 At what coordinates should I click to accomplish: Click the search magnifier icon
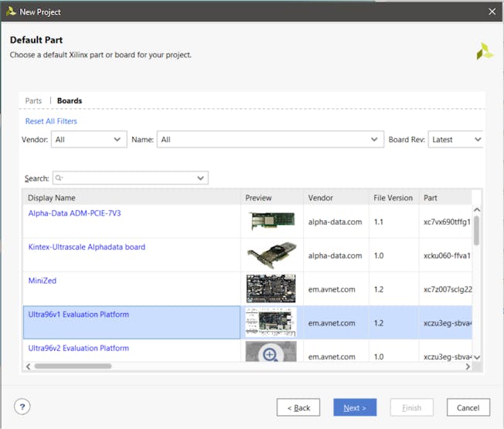[59, 178]
